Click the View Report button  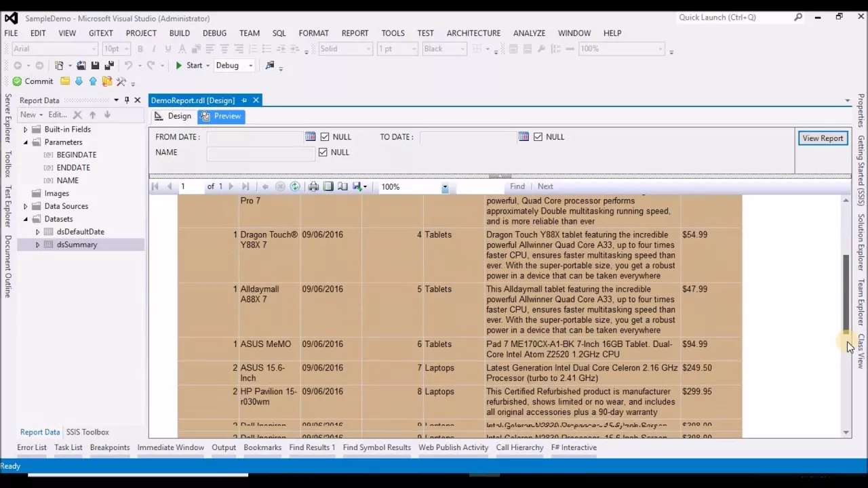(x=823, y=138)
